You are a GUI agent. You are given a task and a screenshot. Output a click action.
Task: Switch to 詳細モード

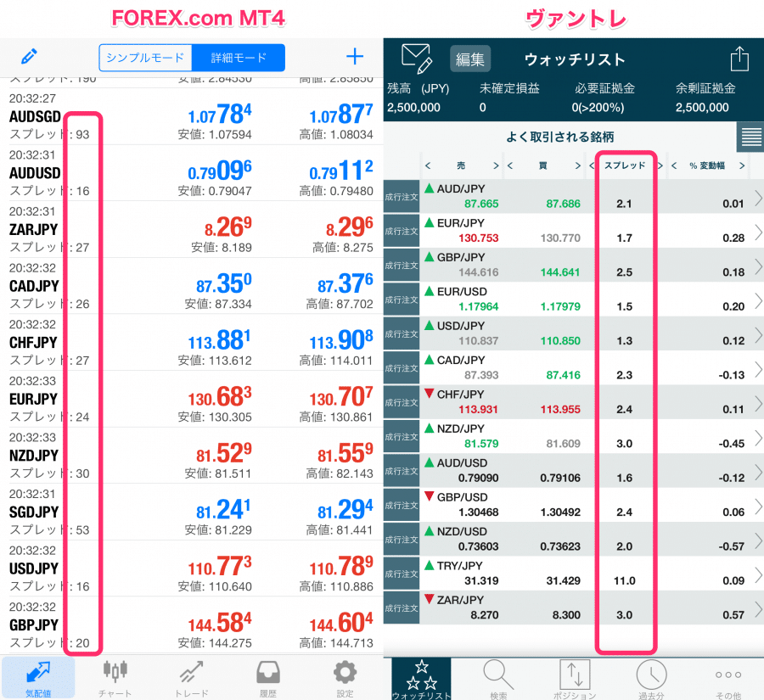(x=239, y=58)
